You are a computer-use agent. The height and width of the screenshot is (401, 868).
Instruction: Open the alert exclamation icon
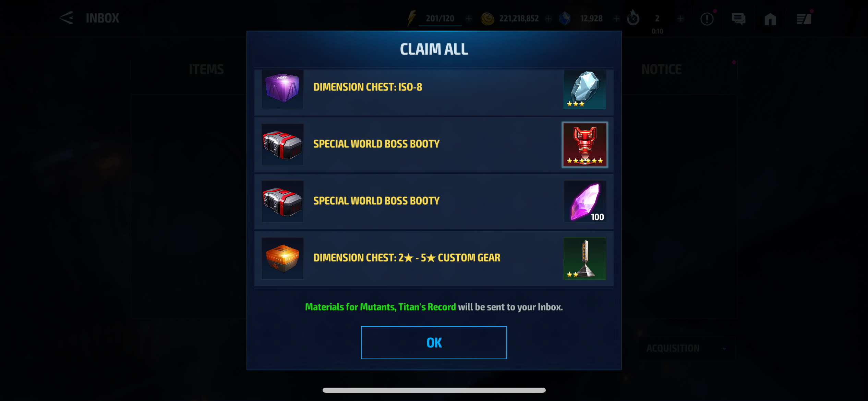point(707,19)
